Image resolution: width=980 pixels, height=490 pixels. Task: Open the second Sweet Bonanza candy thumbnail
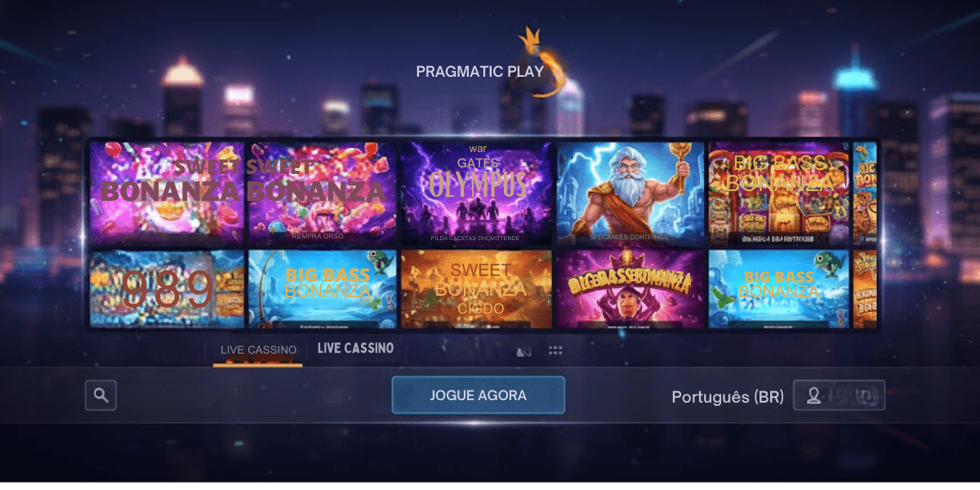coord(323,194)
